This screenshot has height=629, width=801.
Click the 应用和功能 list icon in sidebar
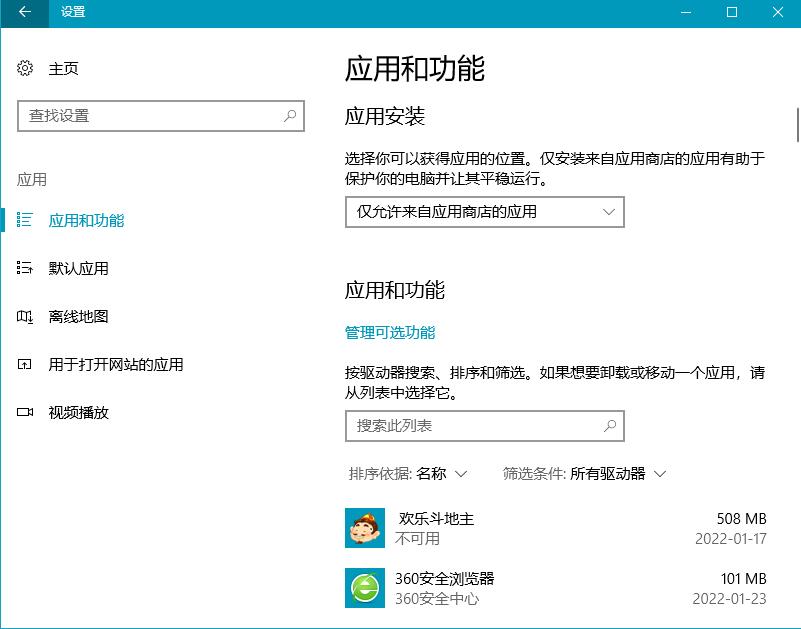[25, 220]
